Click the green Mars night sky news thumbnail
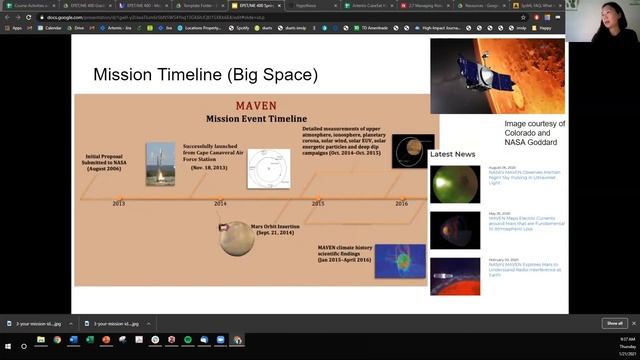The width and height of the screenshot is (640, 360). pyautogui.click(x=455, y=184)
